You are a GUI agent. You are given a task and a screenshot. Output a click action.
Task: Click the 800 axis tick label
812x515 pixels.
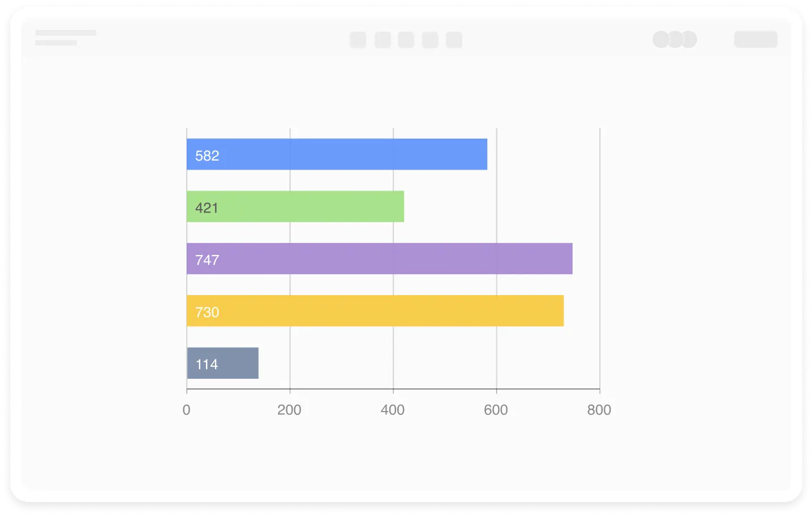coord(599,410)
